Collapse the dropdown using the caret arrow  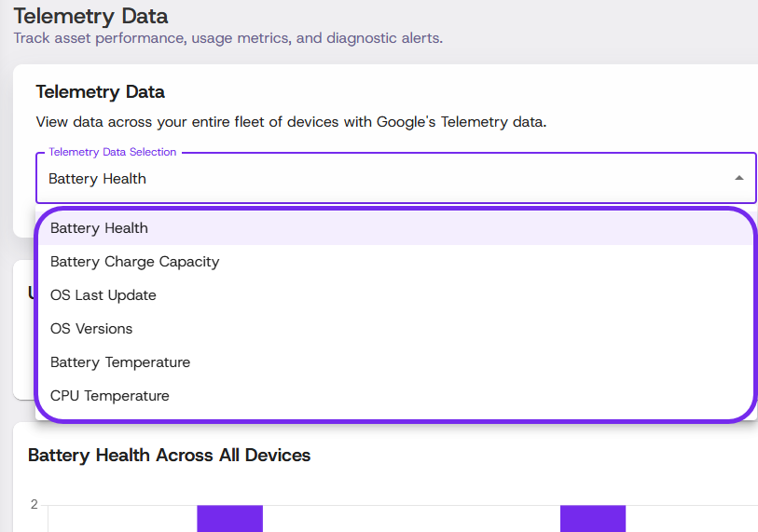738,178
